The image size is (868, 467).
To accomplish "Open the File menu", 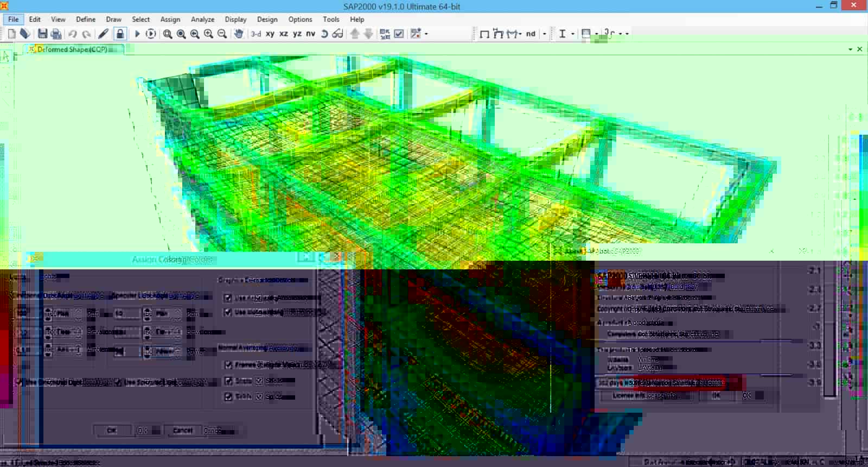I will point(14,19).
